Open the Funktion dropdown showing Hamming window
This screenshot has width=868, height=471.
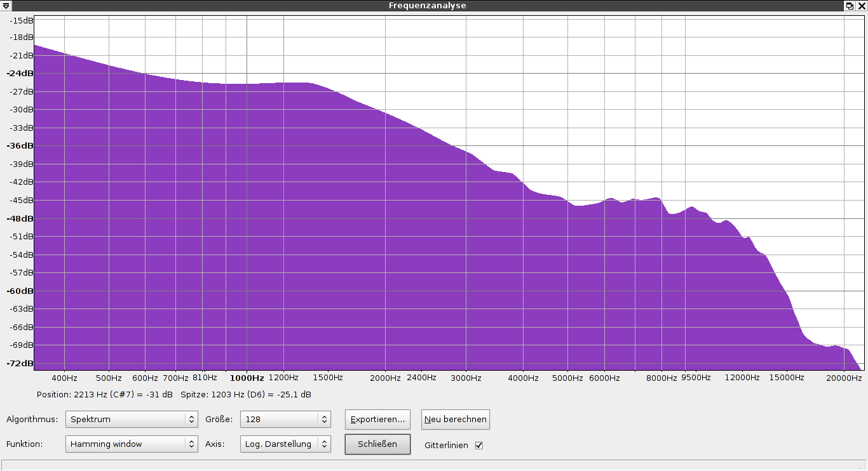click(x=132, y=444)
